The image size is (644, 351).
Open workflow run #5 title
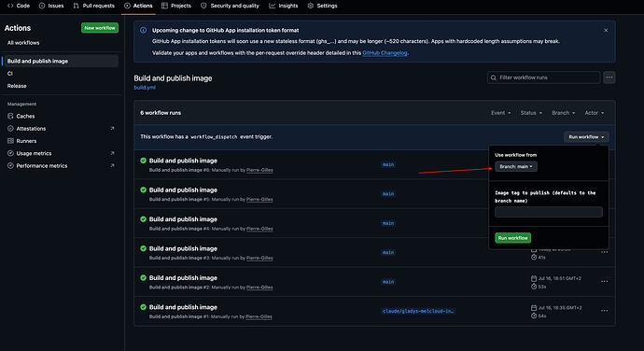(183, 190)
